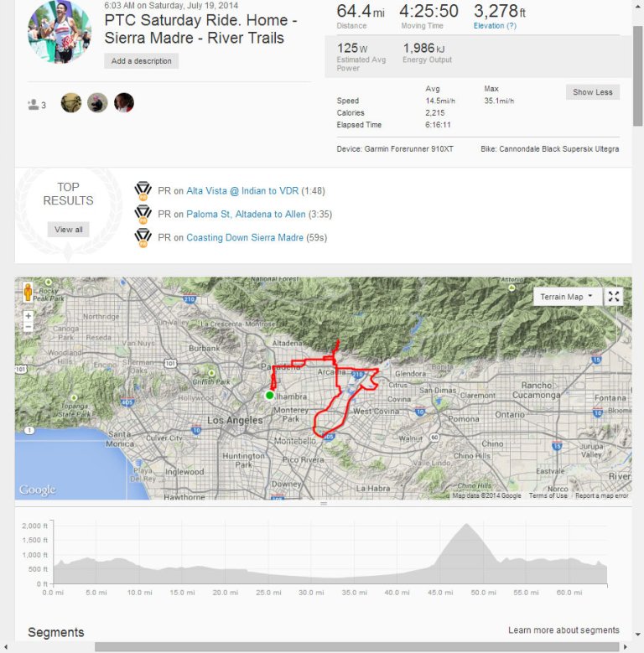The width and height of the screenshot is (644, 653).
Task: Expand the map to fullscreen
Action: 614,297
